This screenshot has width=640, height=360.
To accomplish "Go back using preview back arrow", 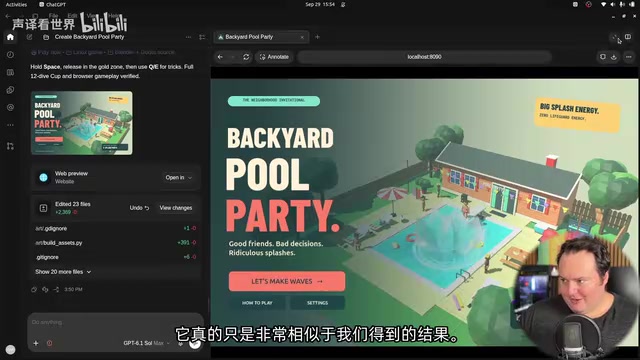I will point(220,57).
